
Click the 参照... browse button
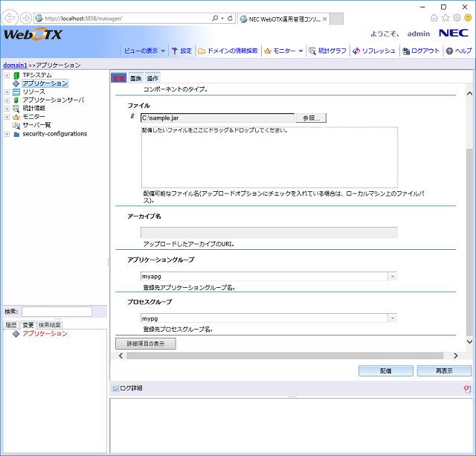[x=311, y=118]
